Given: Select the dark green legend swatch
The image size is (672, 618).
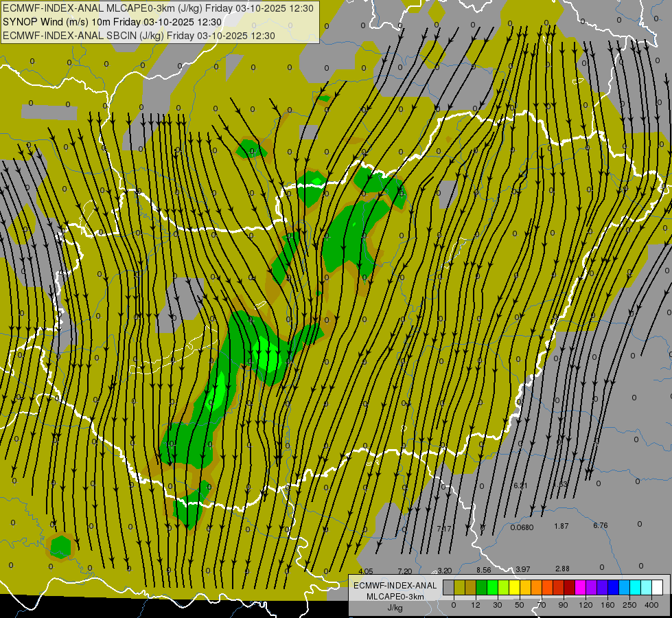Looking at the screenshot, I should [481, 588].
